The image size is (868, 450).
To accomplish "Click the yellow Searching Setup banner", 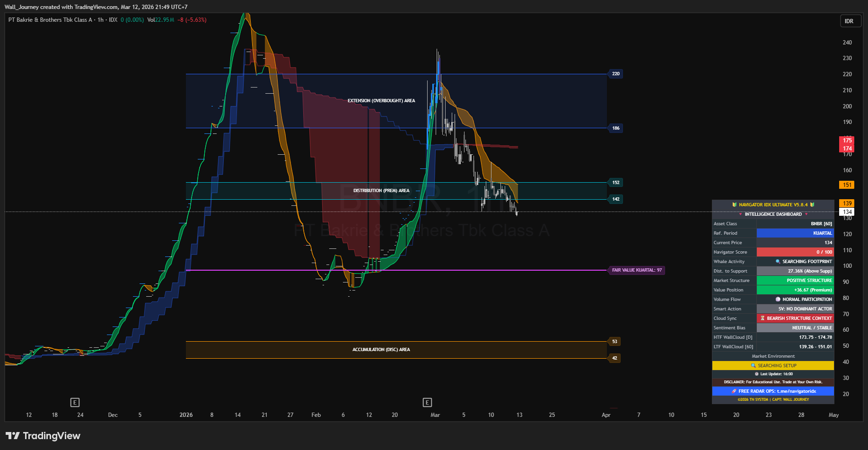I will click(x=773, y=366).
